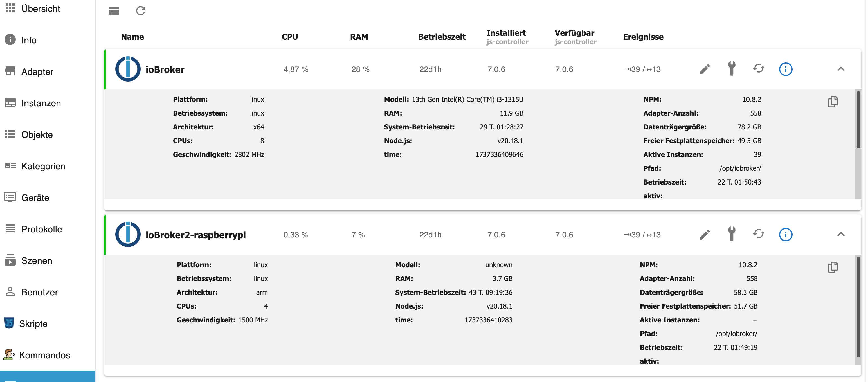868x382 pixels.
Task: Copy ioBroker host details to clipboard
Action: [x=833, y=102]
